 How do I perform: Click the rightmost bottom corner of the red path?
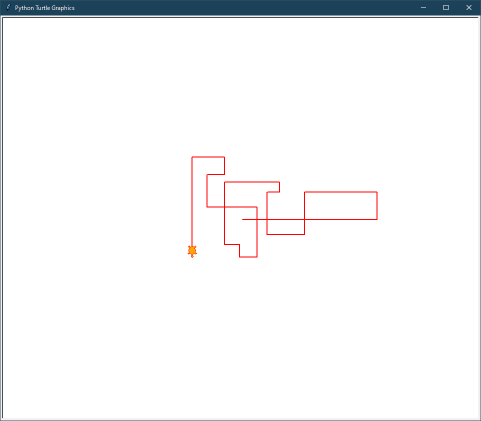pos(377,219)
